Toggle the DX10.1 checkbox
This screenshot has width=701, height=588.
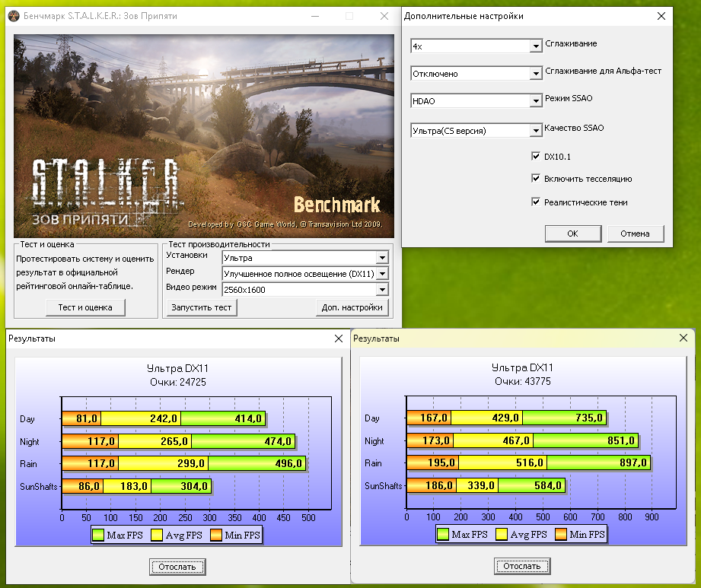[536, 156]
